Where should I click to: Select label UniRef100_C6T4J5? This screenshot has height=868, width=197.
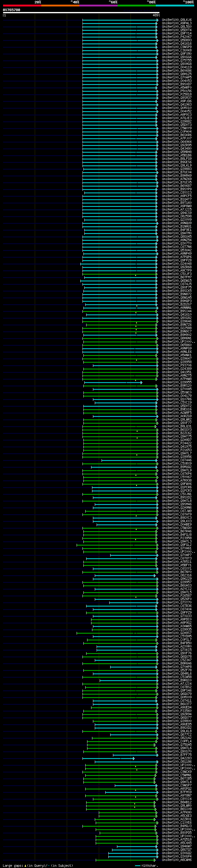pyautogui.click(x=177, y=284)
